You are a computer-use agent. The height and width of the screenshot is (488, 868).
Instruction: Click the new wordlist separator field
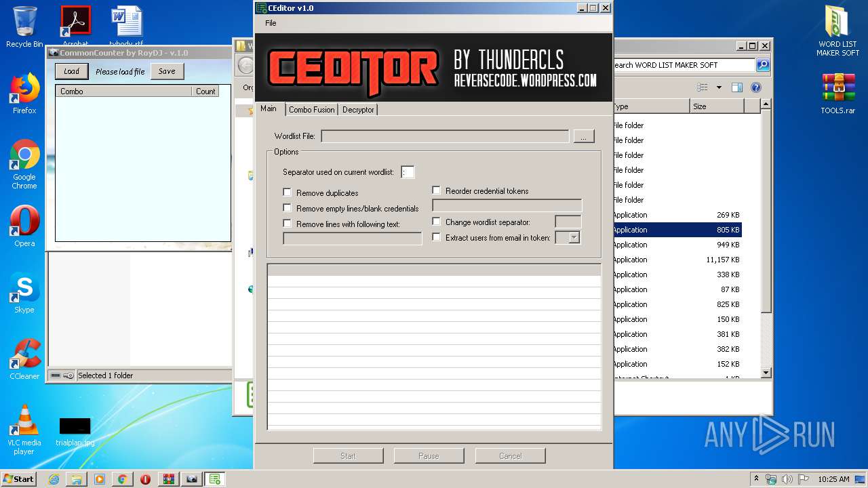568,222
